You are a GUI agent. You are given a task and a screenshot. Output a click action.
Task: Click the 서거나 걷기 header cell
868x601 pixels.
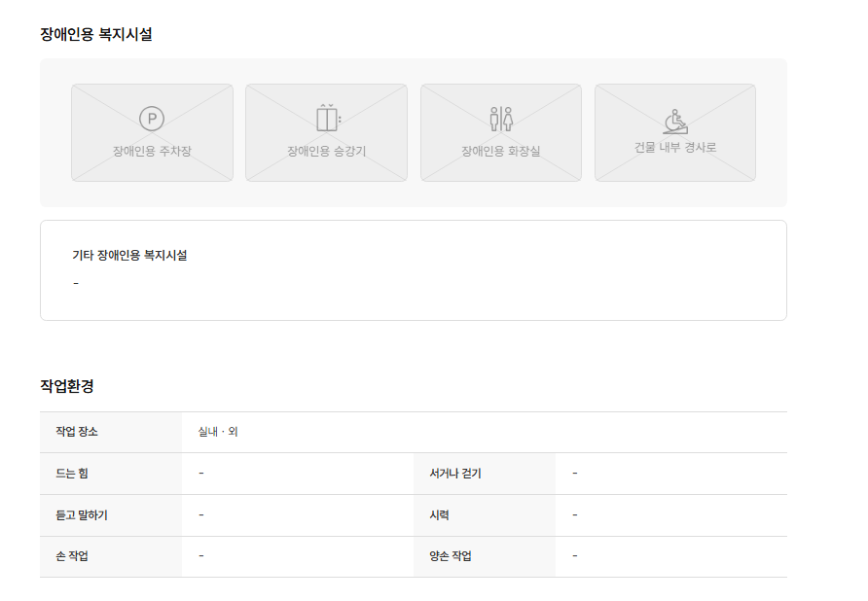click(x=455, y=474)
